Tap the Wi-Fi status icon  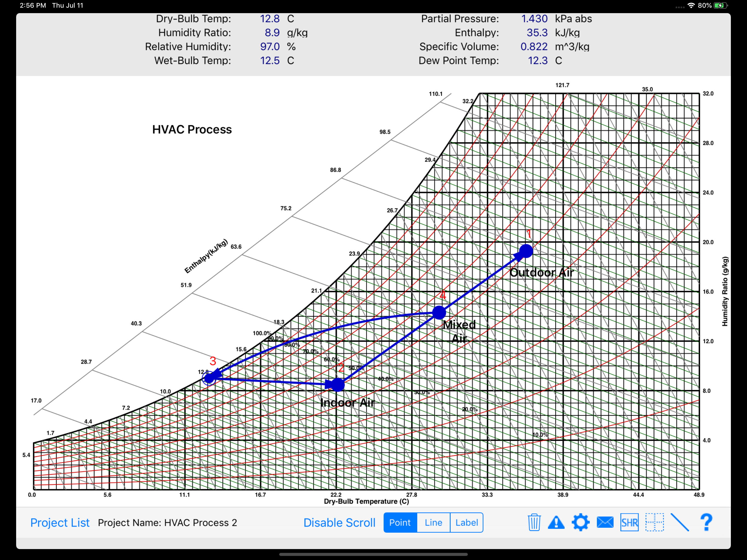pyautogui.click(x=691, y=5)
